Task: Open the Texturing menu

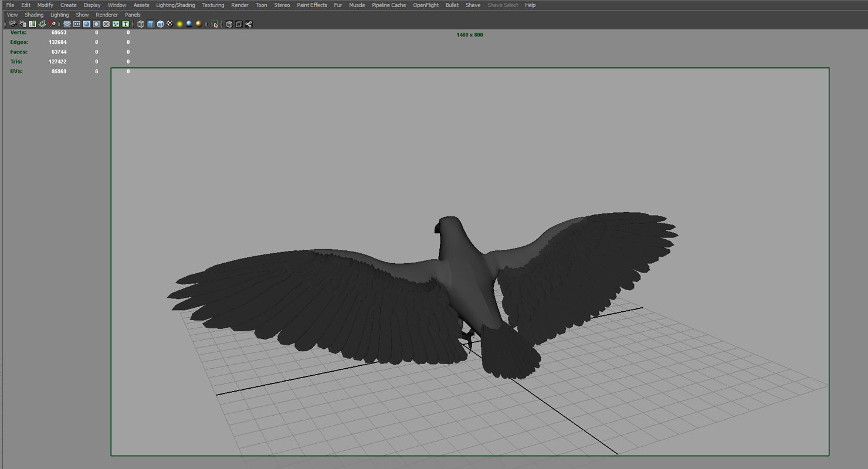Action: click(x=213, y=5)
